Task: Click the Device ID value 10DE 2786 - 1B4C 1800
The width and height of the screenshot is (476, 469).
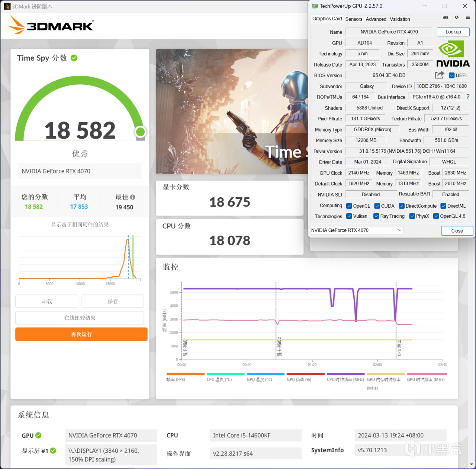Action: [441, 86]
